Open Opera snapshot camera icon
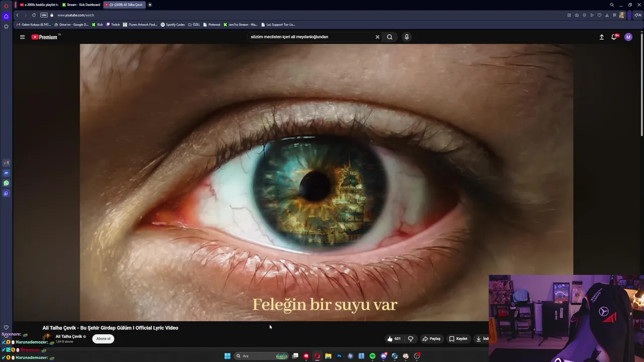This screenshot has width=644, height=362. [x=577, y=15]
